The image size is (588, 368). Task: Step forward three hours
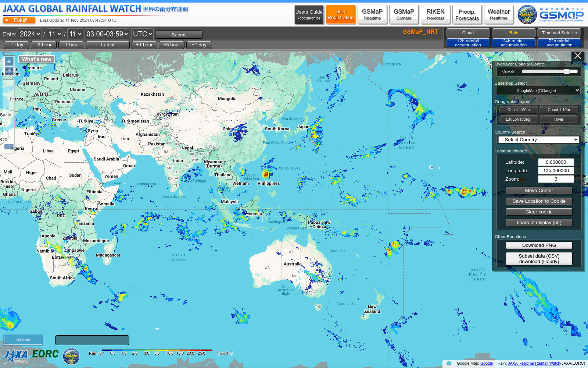[x=172, y=45]
